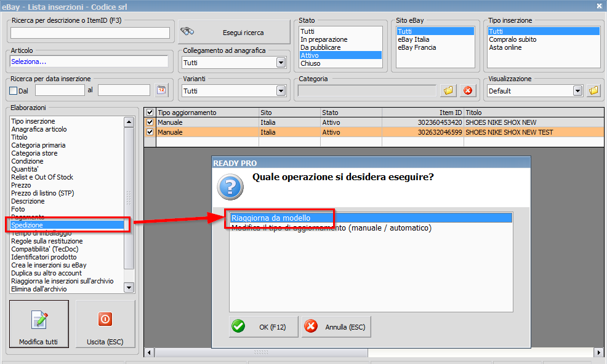Click Elaborazioni list scroll down arrow
Viewport: 607px width, 364px height.
(129, 287)
